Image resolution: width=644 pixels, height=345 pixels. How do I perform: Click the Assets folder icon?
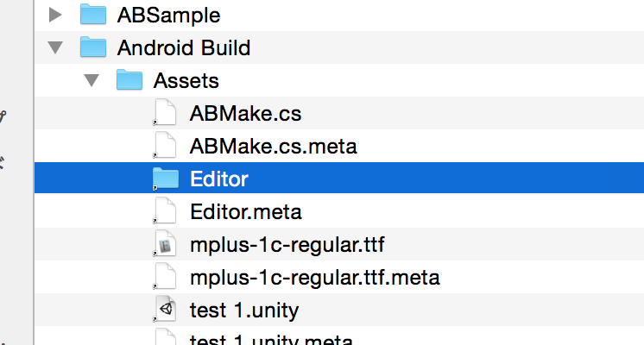coord(129,80)
